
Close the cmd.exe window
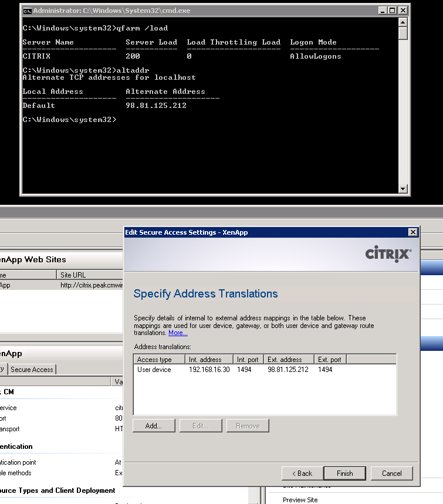tap(403, 11)
